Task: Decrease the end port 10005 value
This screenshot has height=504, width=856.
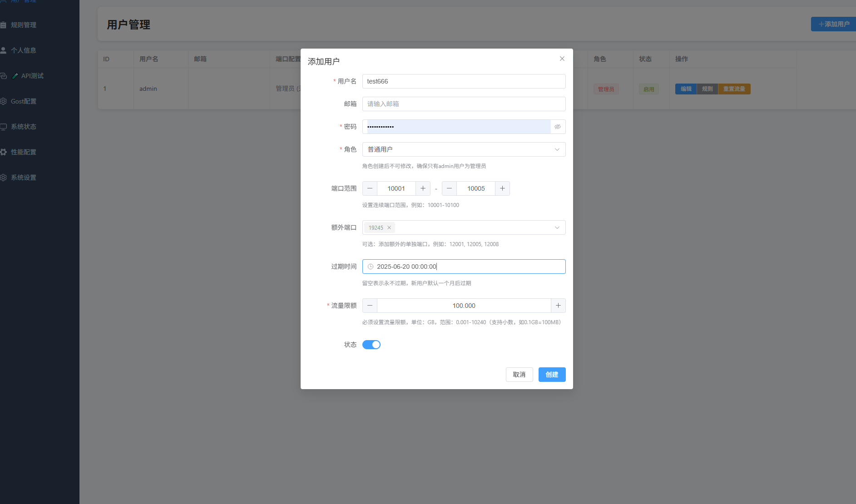Action: 449,188
